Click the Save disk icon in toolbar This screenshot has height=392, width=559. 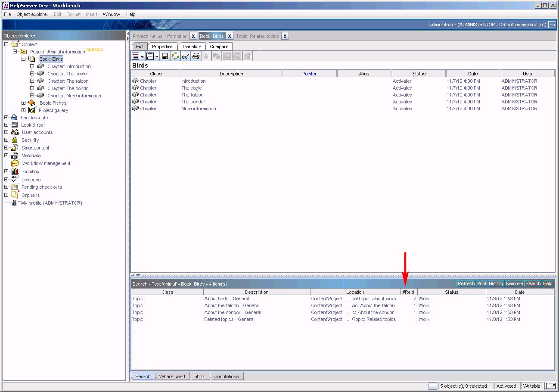pyautogui.click(x=165, y=56)
